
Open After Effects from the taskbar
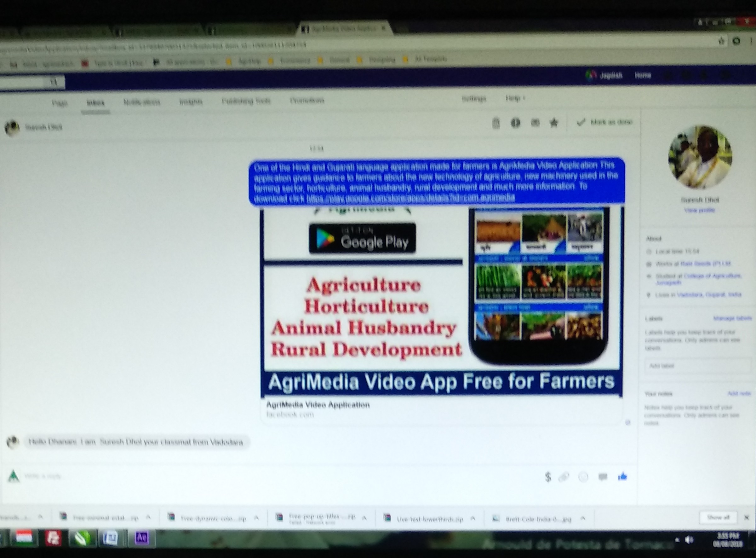[x=142, y=538]
